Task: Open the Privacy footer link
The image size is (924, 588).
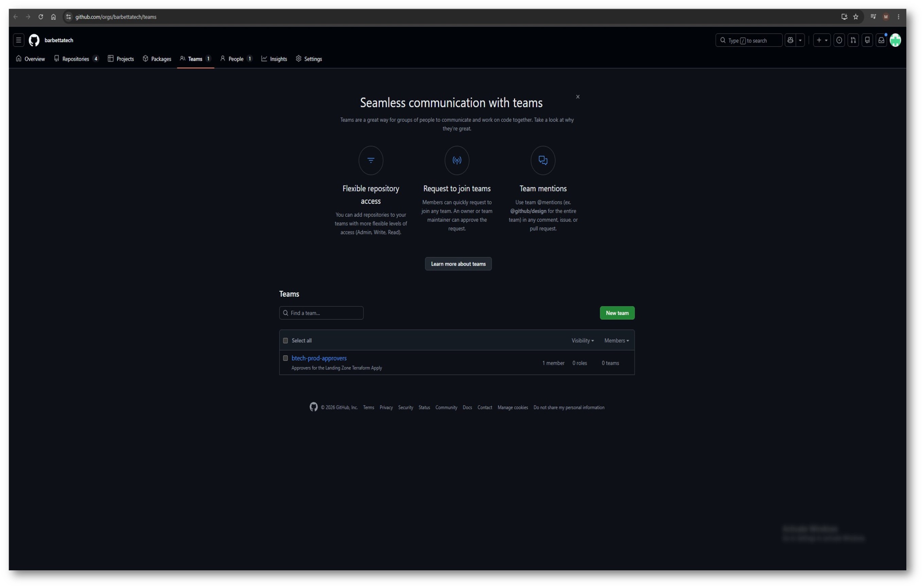Action: click(386, 407)
